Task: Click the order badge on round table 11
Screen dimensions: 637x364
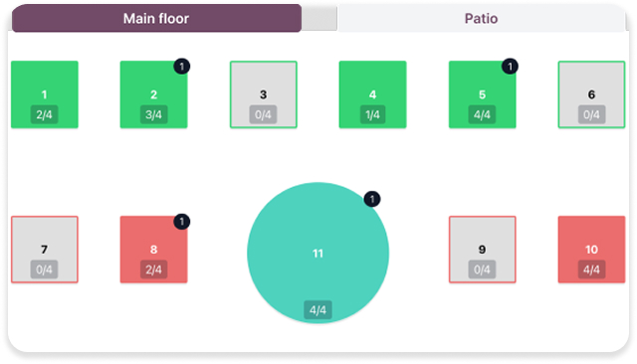Action: pyautogui.click(x=371, y=199)
